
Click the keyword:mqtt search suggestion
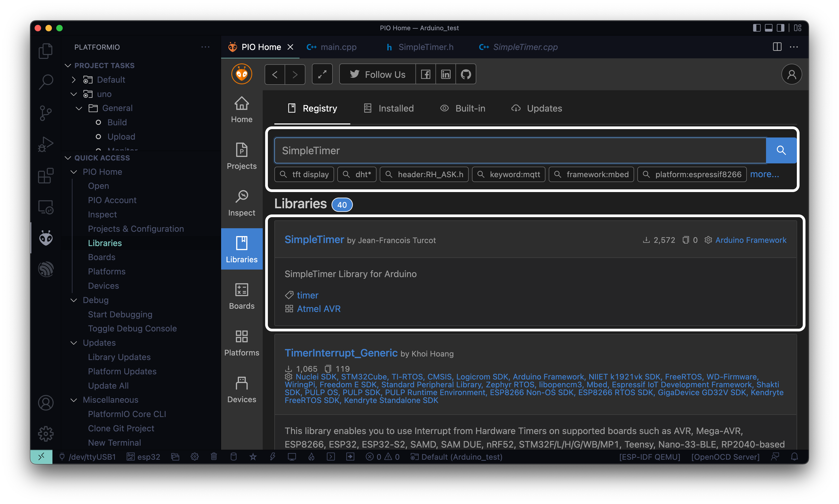coord(509,174)
